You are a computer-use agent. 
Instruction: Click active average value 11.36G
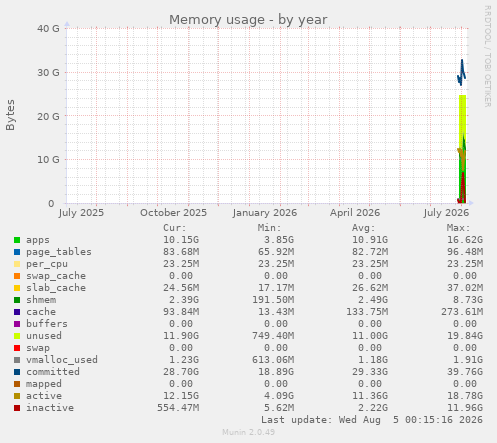point(370,396)
